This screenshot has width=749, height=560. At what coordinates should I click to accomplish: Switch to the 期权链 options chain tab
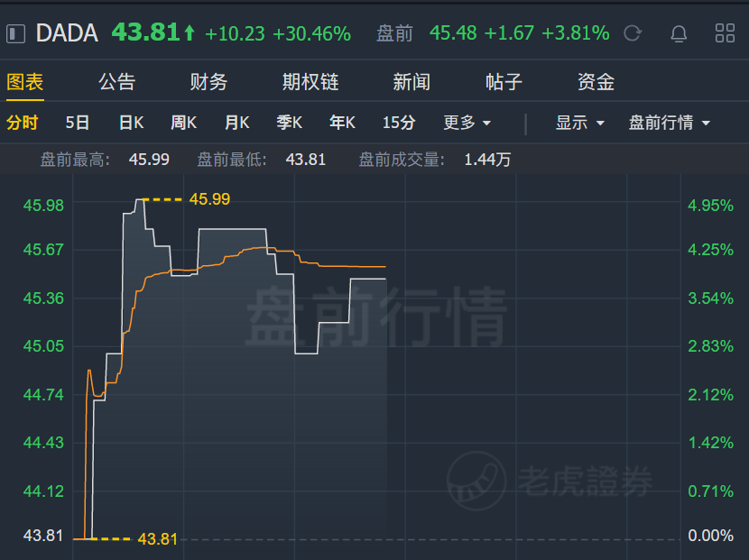[310, 82]
